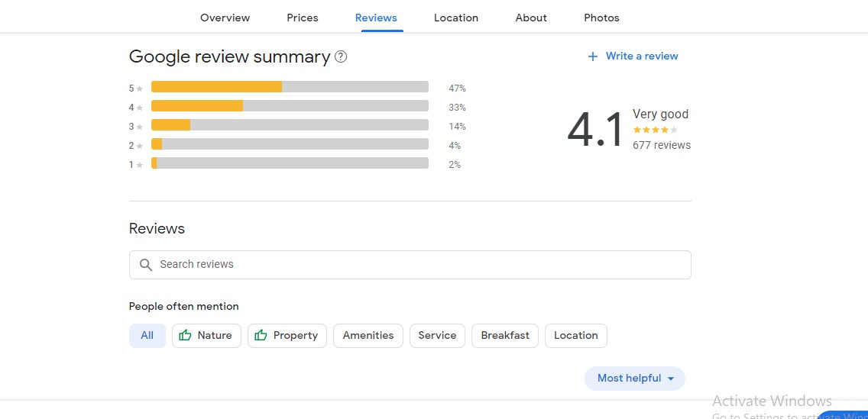Go to the Prices tab
The height and width of the screenshot is (419, 868).
point(303,18)
